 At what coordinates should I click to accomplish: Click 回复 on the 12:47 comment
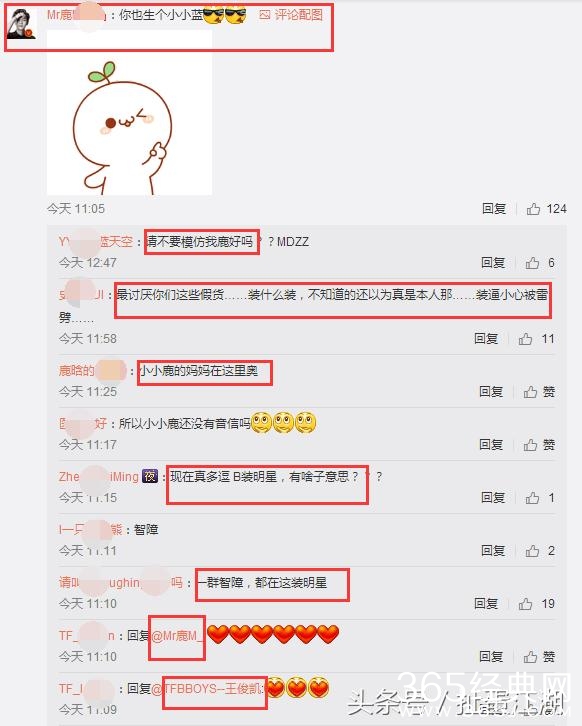(x=493, y=263)
